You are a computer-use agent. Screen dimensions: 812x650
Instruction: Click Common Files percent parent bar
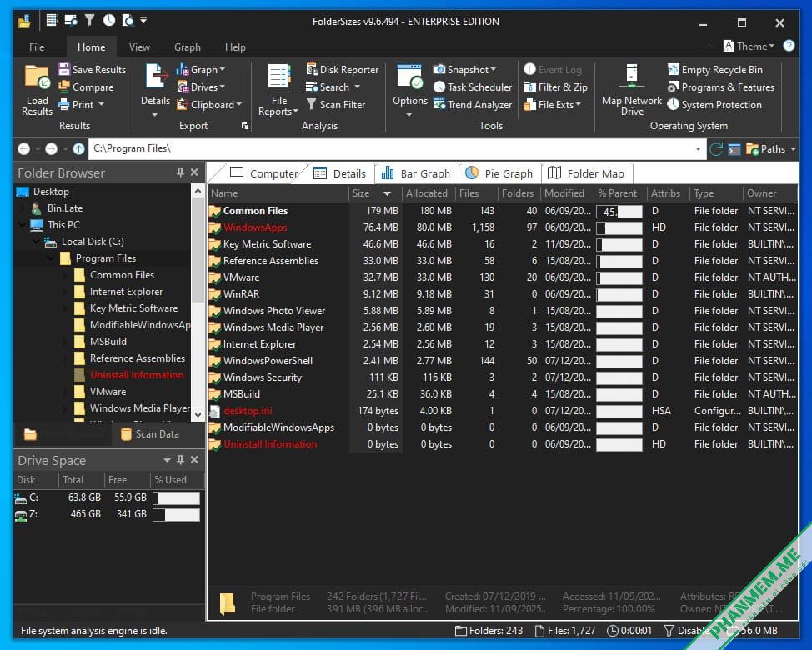619,211
